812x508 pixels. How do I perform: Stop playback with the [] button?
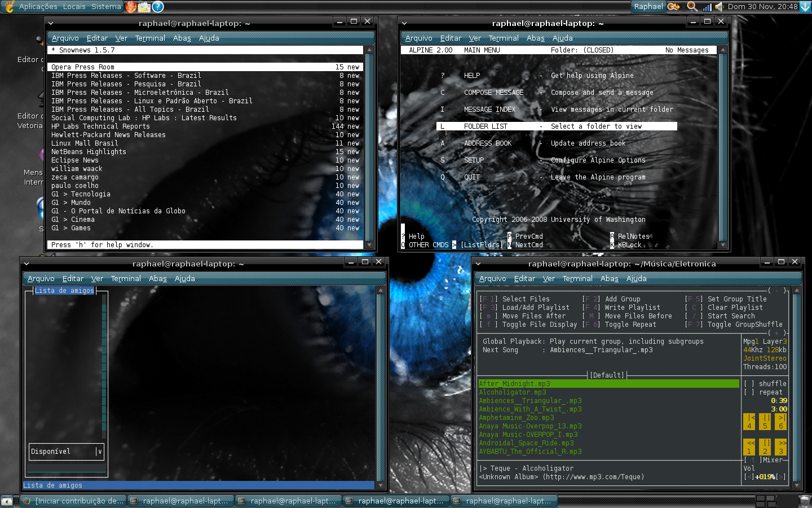(765, 447)
